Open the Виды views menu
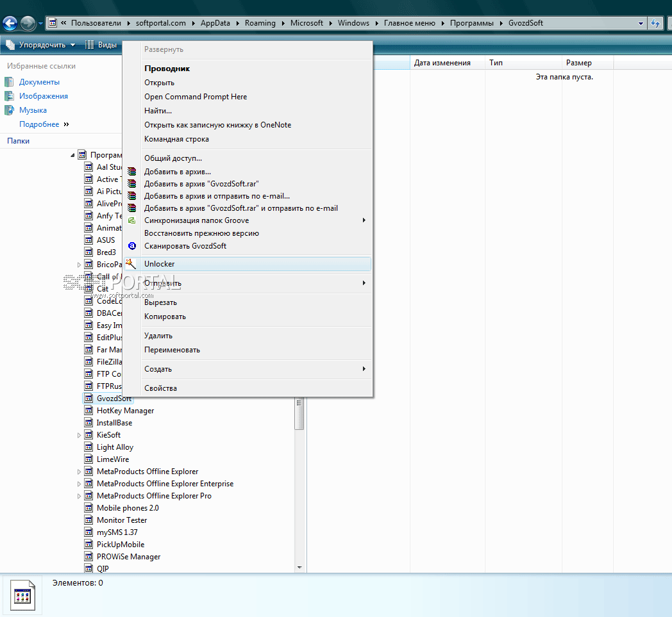Screen dimensions: 672x617 pos(101,45)
